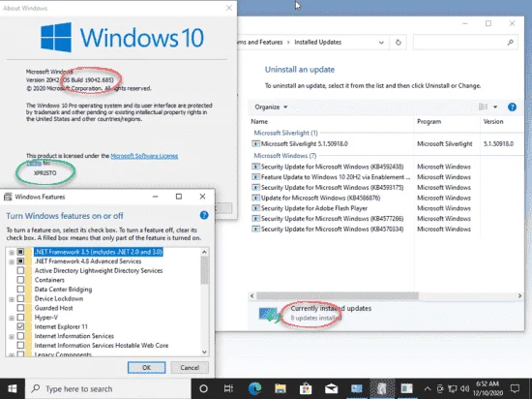
Task: Open address bar history dropdown
Action: [381, 43]
